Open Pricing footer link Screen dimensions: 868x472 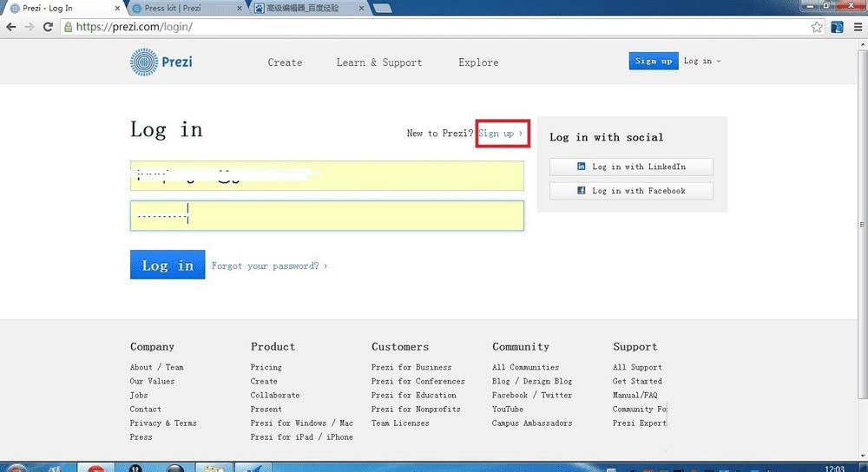coord(266,367)
